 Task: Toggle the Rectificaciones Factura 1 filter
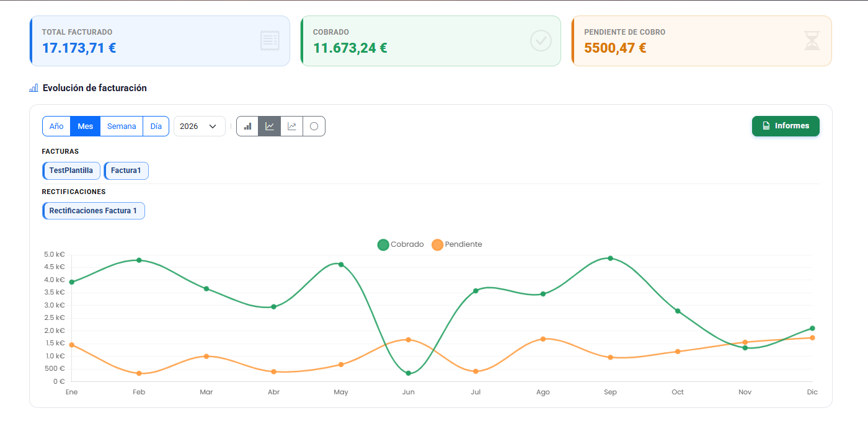(94, 211)
